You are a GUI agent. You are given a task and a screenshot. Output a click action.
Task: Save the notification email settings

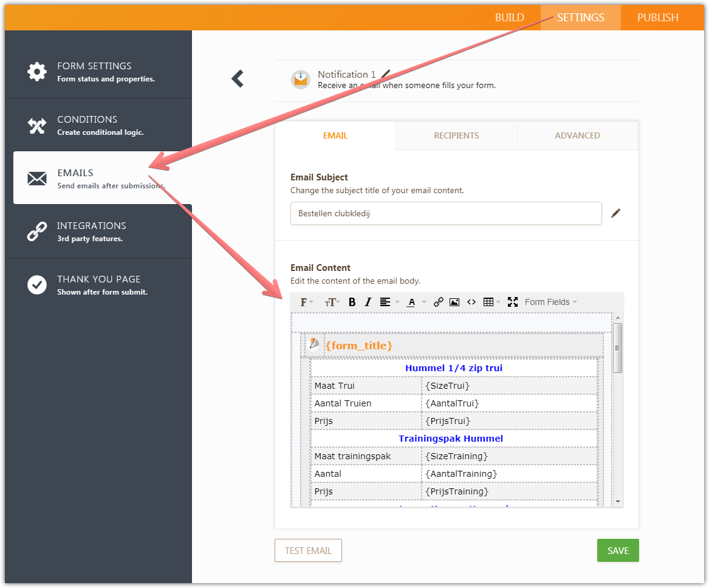point(618,550)
